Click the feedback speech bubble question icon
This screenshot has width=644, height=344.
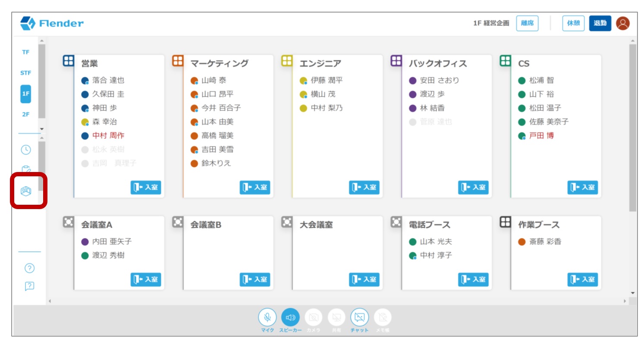tap(29, 286)
